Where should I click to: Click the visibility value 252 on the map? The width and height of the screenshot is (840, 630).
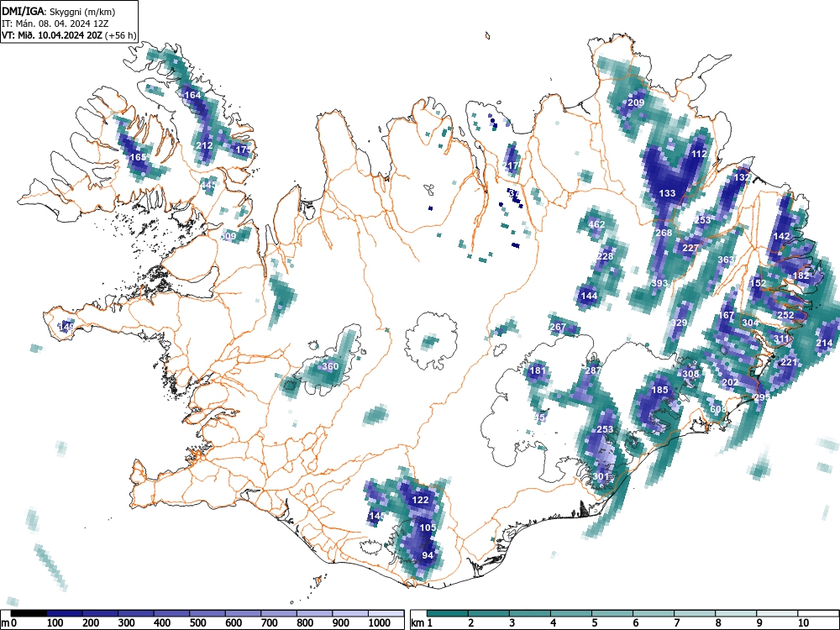coord(785,315)
